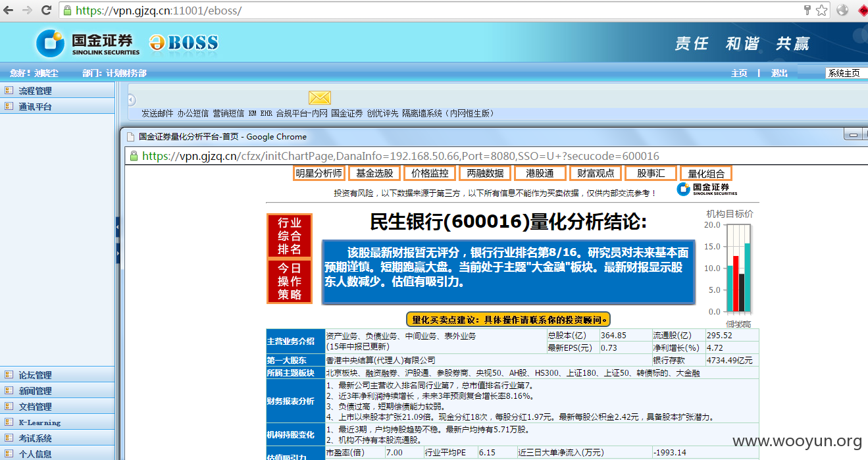Click the Sinolink logo in the analysis page
The width and height of the screenshot is (868, 460).
click(x=706, y=190)
